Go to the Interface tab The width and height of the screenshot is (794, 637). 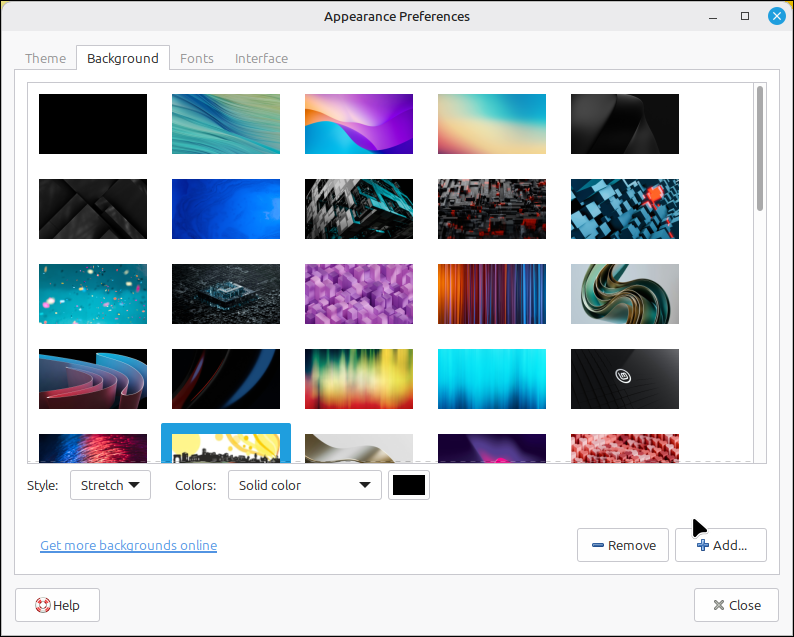(x=261, y=58)
